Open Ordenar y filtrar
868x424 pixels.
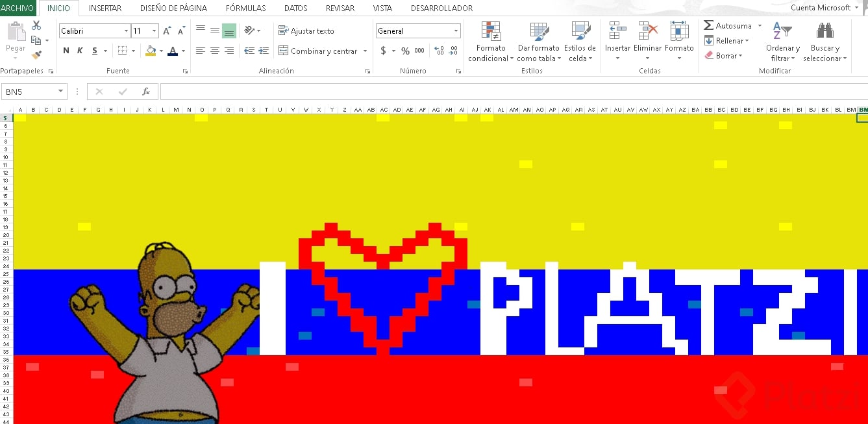tap(782, 42)
